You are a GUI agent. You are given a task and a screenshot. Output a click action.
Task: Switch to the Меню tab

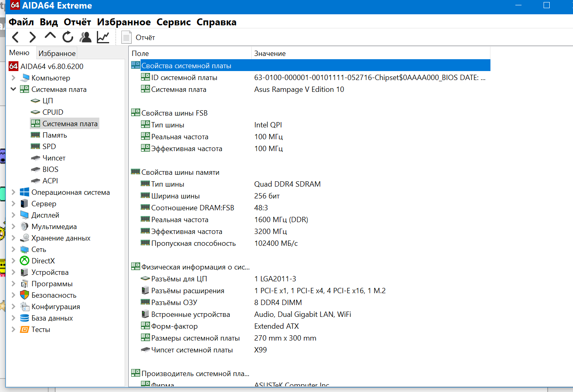[19, 53]
